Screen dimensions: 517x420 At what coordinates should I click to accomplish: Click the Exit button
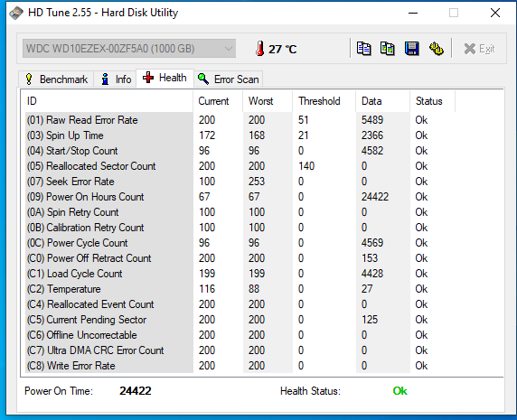479,49
